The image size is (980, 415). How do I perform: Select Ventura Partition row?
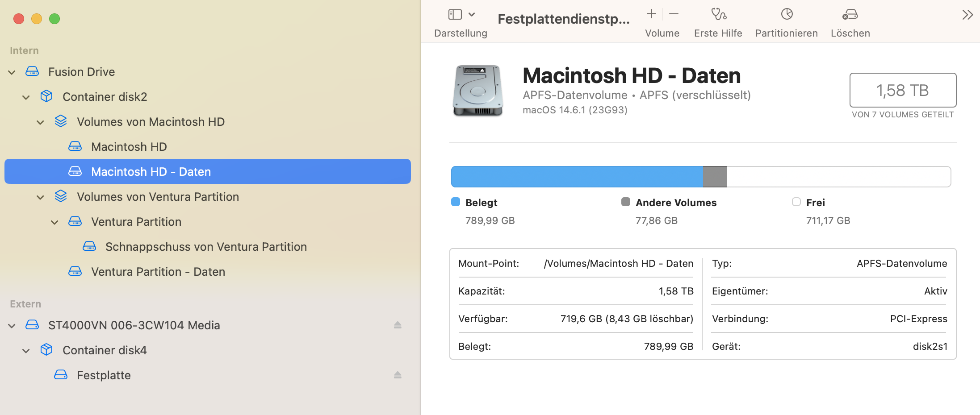coord(208,221)
